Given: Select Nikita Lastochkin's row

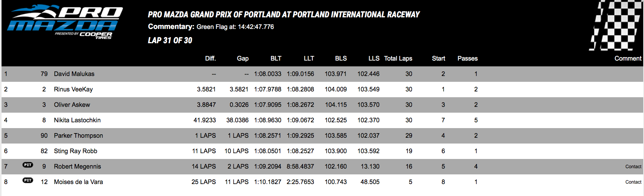Looking at the screenshot, I should point(322,120).
